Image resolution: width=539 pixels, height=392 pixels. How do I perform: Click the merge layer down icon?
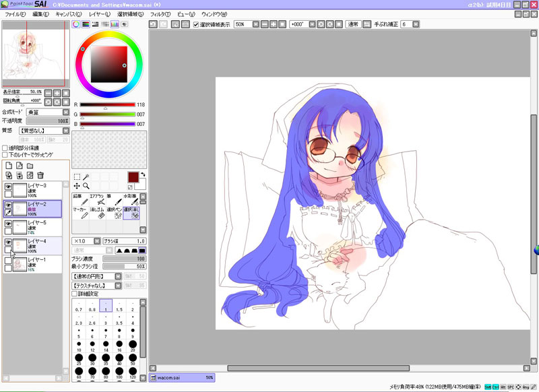(9, 175)
